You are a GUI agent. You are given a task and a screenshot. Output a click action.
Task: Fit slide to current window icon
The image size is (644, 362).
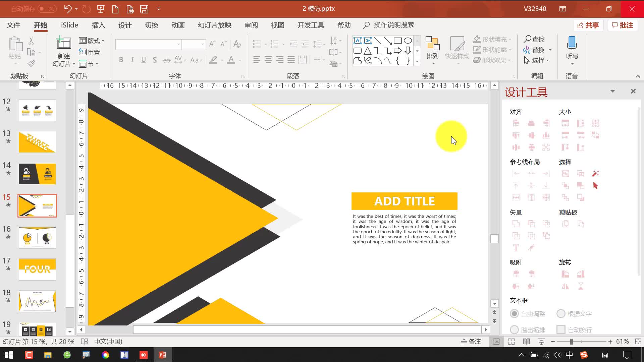tap(638, 342)
